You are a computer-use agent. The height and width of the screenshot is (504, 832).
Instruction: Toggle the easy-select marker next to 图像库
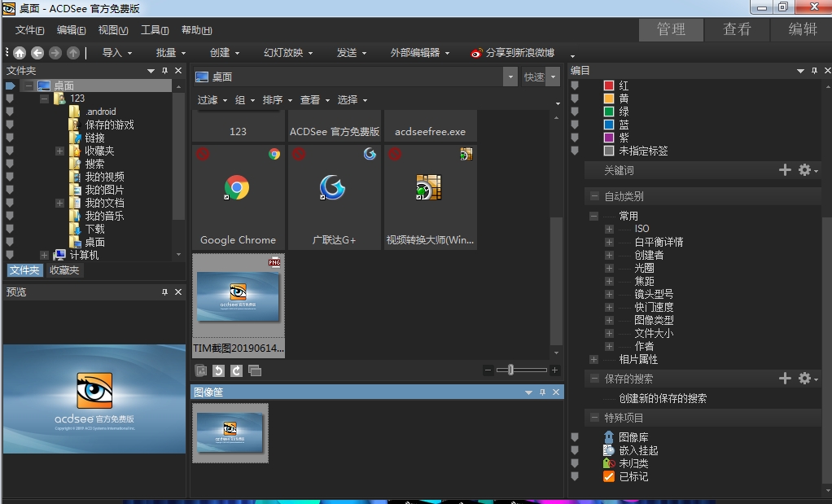click(575, 437)
